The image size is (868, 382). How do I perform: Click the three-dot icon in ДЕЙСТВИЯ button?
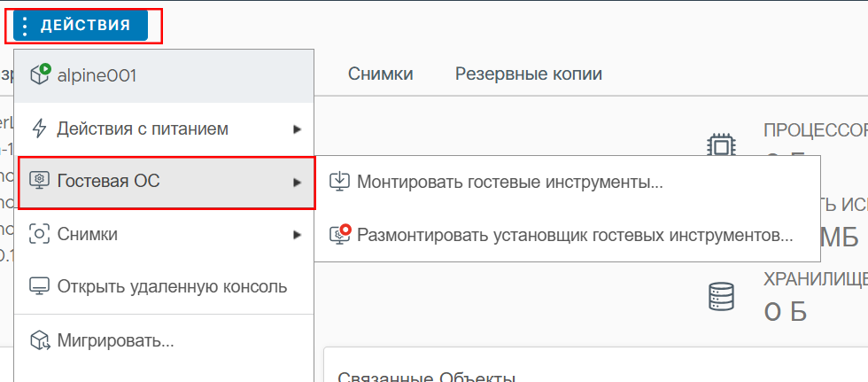[25, 26]
